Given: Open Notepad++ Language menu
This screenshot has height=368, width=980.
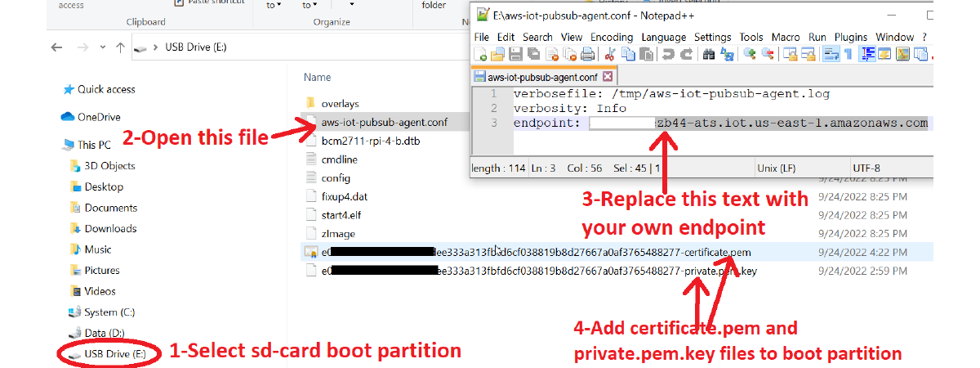Looking at the screenshot, I should click(664, 37).
